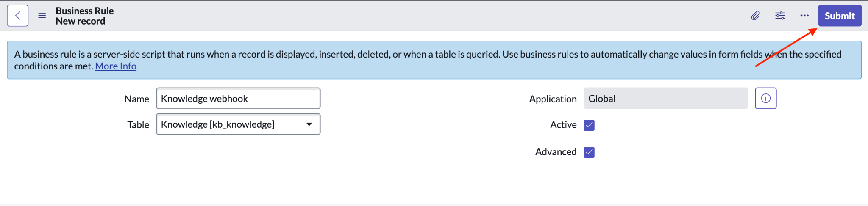Click the Application field label
Screen dimensions: 868x206
coord(553,99)
